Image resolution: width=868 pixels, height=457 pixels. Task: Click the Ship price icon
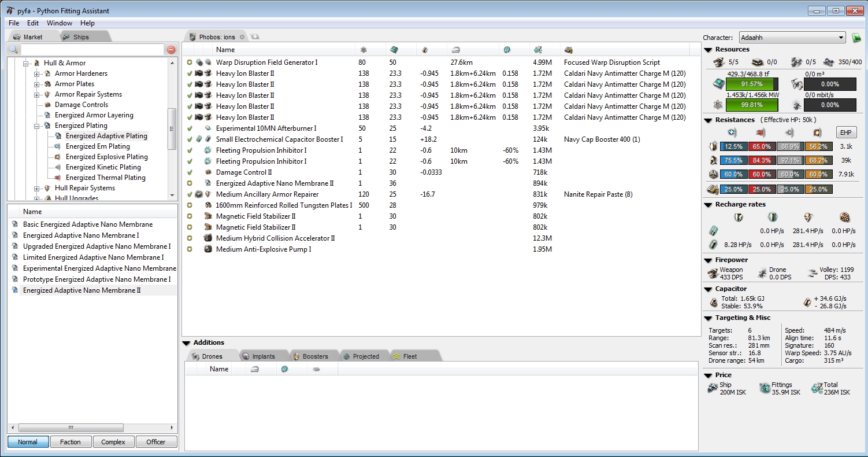[713, 388]
